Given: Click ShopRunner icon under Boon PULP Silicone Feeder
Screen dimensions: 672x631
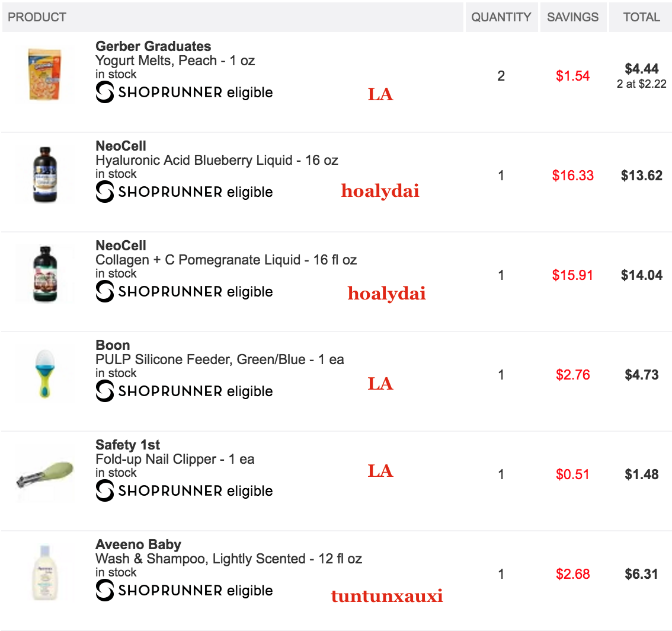Looking at the screenshot, I should tap(104, 391).
